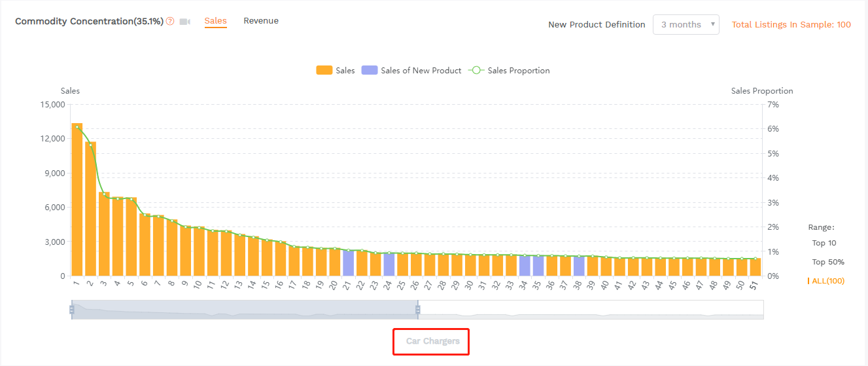Click Total Listings In Sample: 100
Screen dimensions: 868x366
pyautogui.click(x=791, y=25)
